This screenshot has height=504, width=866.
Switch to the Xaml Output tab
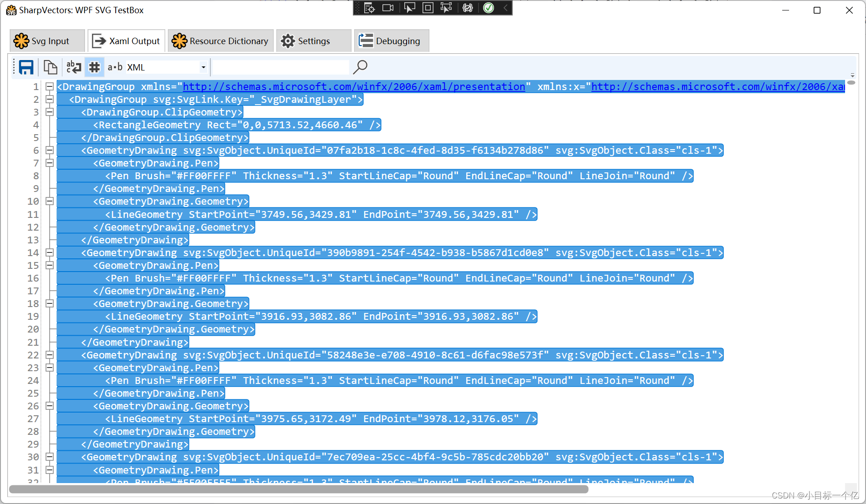127,41
